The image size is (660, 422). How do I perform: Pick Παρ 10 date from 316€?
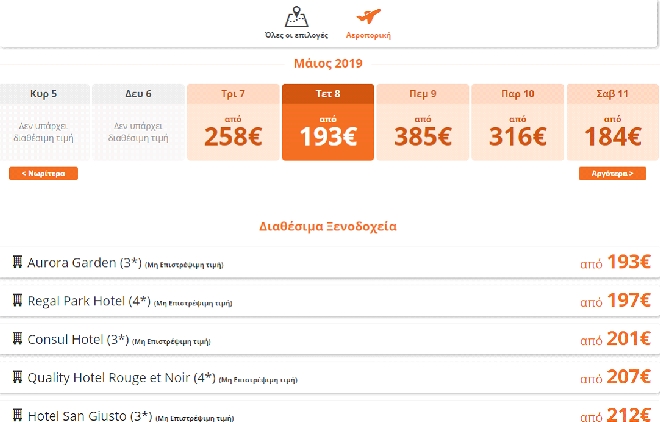click(516, 123)
